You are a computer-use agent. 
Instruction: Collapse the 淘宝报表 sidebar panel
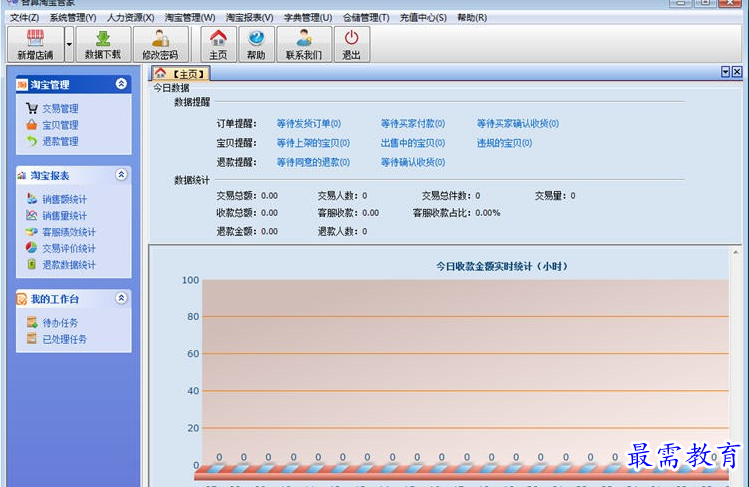[x=121, y=175]
